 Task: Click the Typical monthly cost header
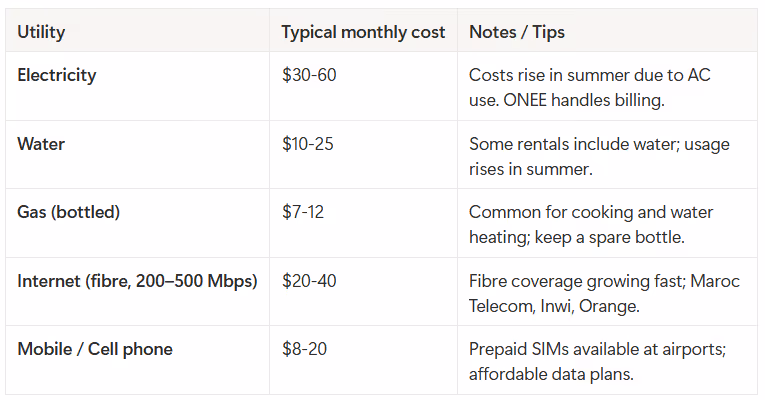click(x=363, y=32)
